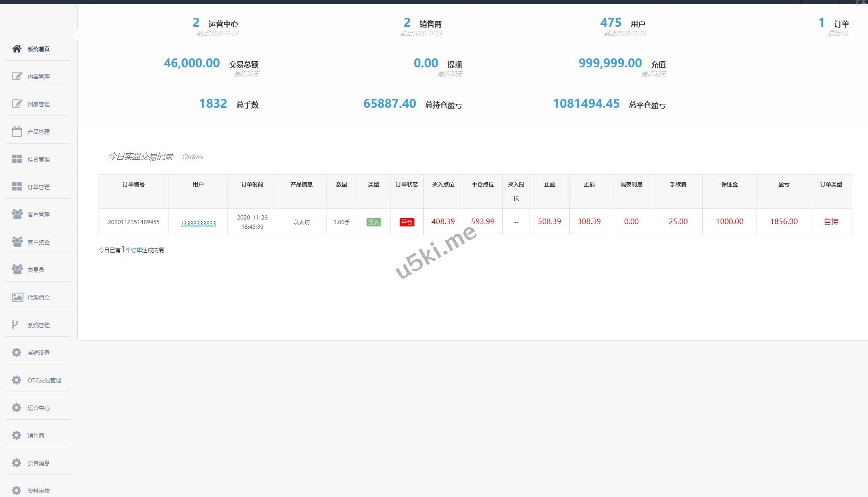Open 运营中心 sidebar entry

tap(38, 408)
